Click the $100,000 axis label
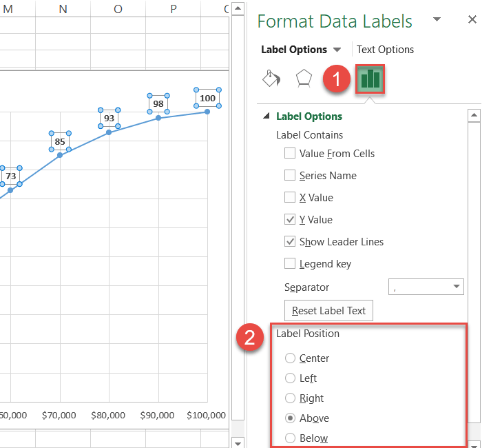Screen dimensions: 491x448 point(206,415)
